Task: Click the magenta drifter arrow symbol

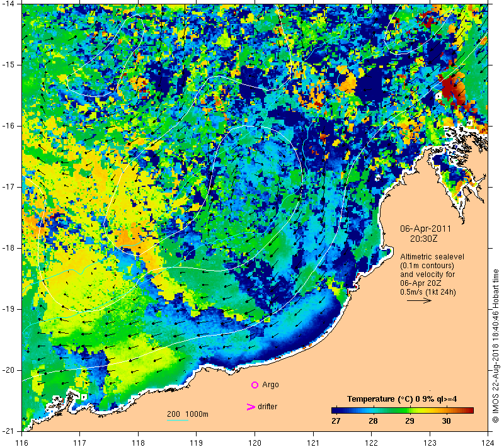Action: click(x=250, y=407)
